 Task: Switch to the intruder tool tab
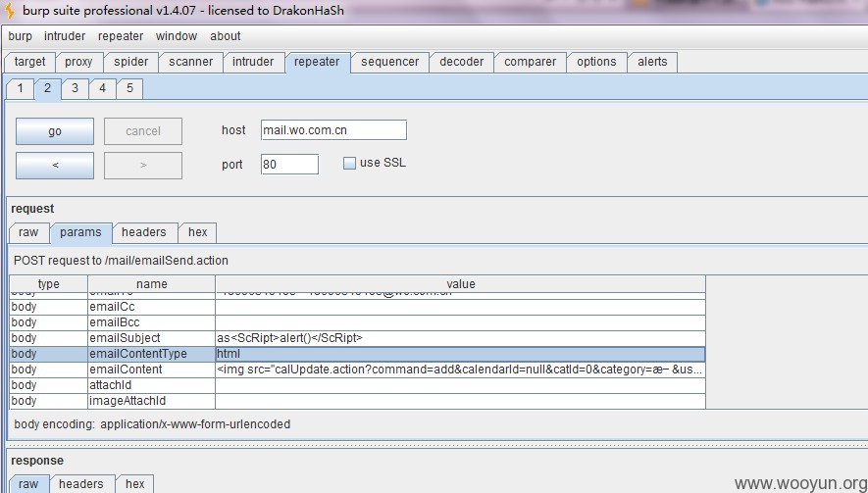[253, 62]
